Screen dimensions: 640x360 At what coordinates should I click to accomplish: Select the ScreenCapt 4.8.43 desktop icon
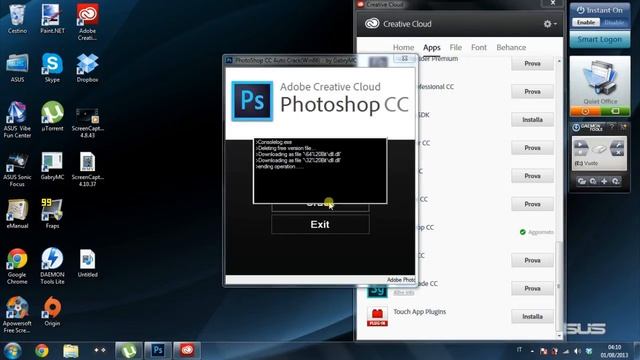pyautogui.click(x=87, y=122)
